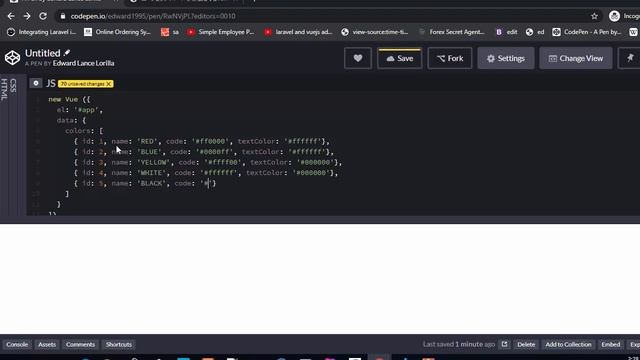
Task: Click the open-in-new-window icon near Last saved
Action: 504,344
